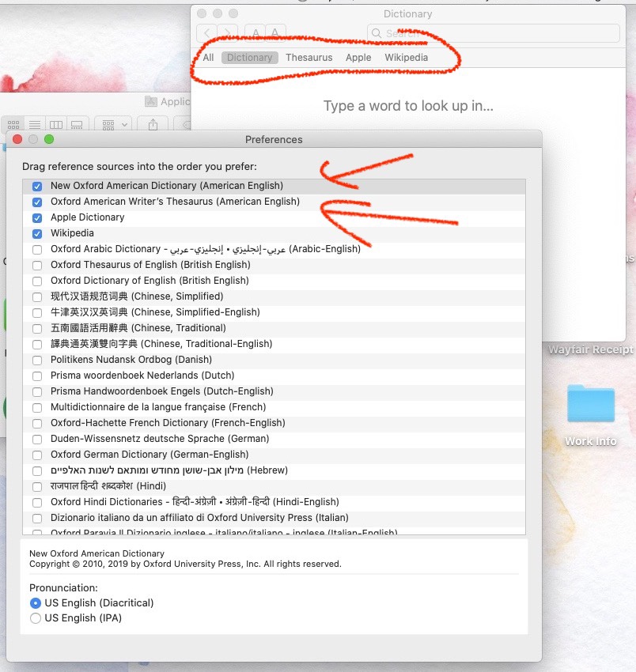Enable the Hebrew dictionary checkbox
Viewport: 636px width, 672px height.
click(x=37, y=471)
